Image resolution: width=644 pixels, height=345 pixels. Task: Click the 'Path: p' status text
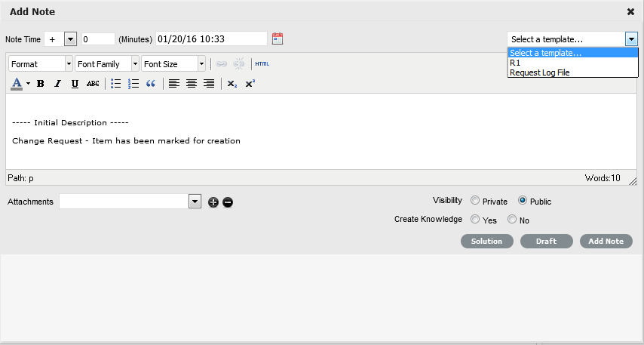click(x=20, y=178)
